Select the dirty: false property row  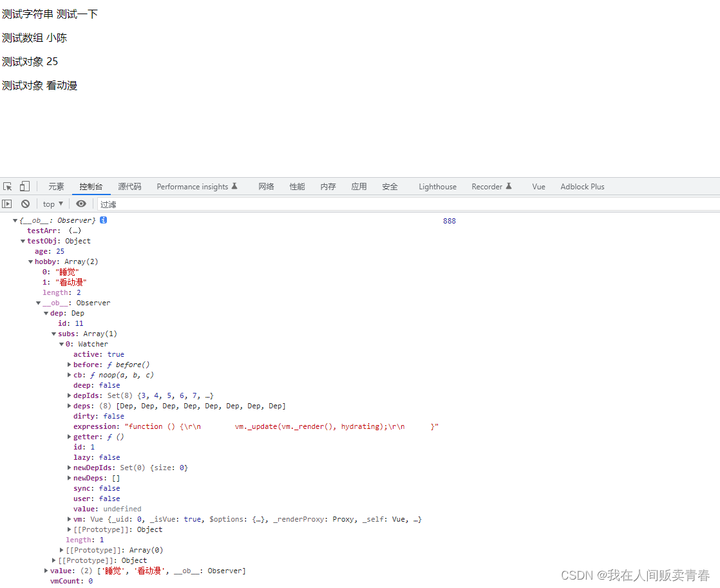coord(99,416)
